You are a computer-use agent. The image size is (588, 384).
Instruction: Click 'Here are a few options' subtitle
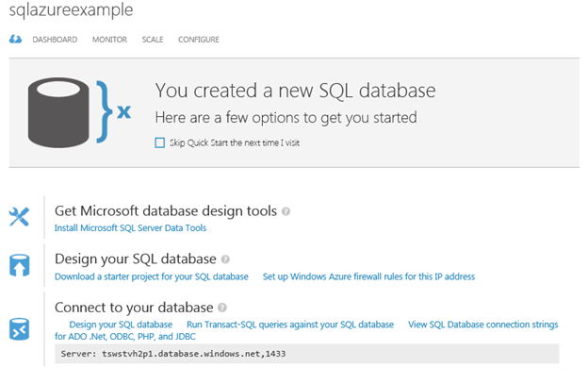[x=286, y=118]
